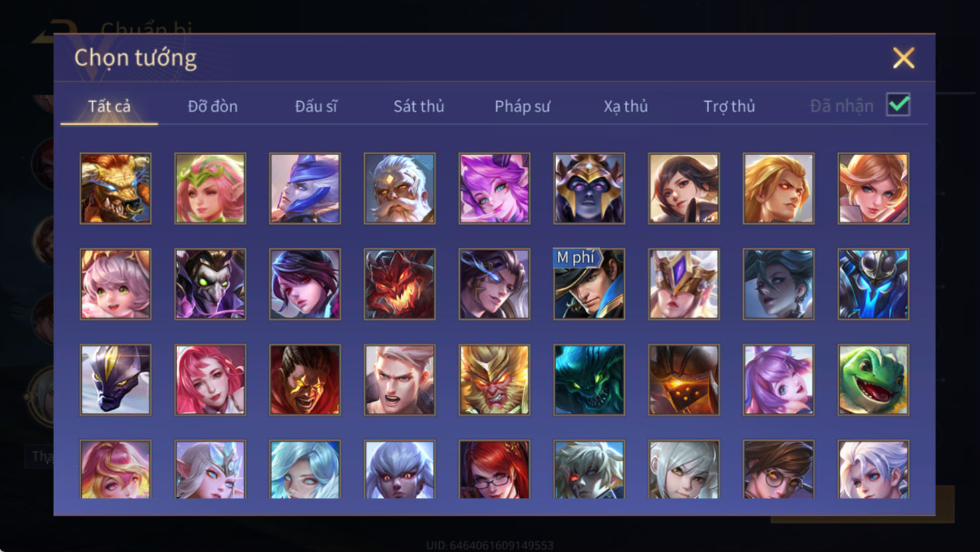Choose the blue armored robot hero

click(874, 284)
